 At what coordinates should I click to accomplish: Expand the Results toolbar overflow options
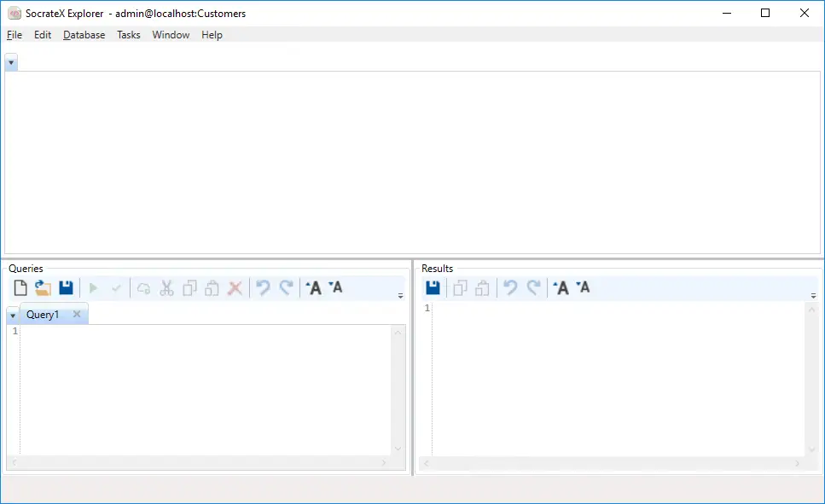pos(813,296)
